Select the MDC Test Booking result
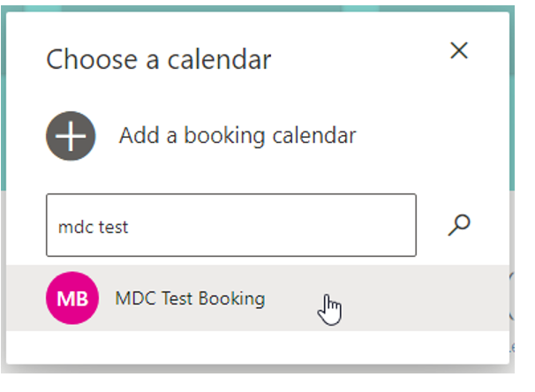Viewport: 535px width, 392px height. pos(258,298)
